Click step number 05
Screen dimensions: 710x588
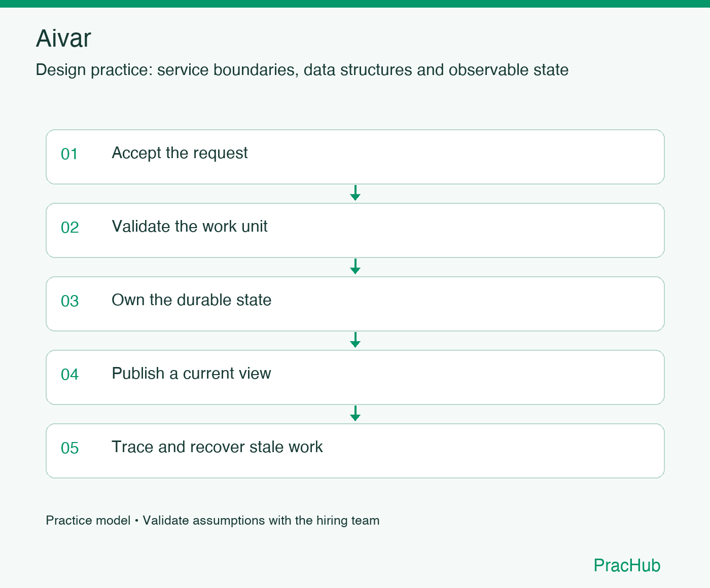pos(70,448)
